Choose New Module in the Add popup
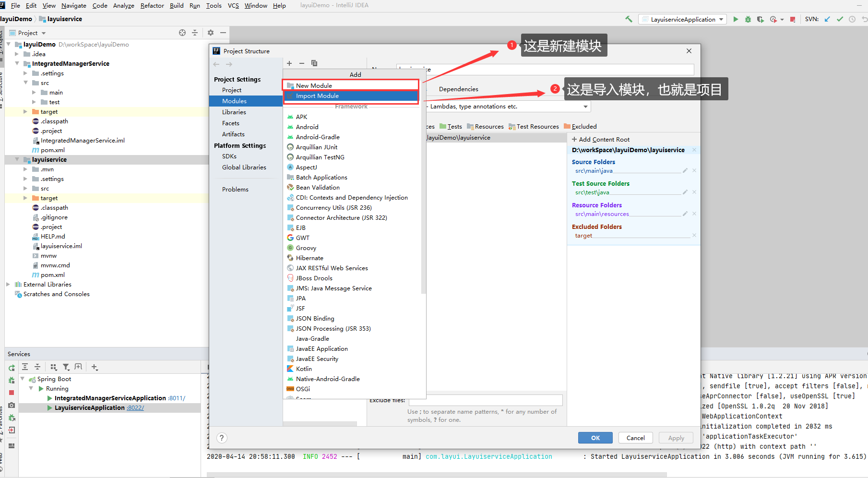Image resolution: width=868 pixels, height=478 pixels. point(351,85)
